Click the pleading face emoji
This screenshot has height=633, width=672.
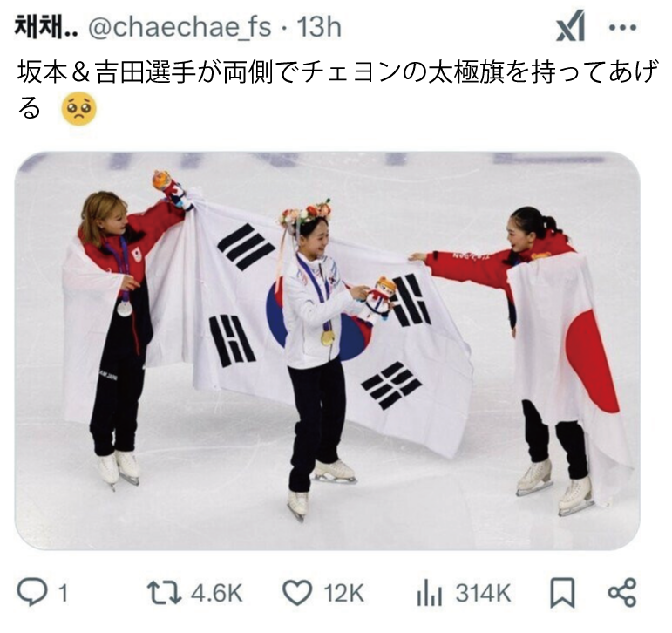tap(78, 109)
